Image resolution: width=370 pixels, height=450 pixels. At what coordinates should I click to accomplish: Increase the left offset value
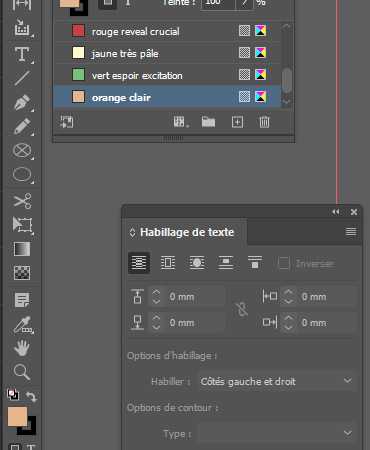click(288, 292)
